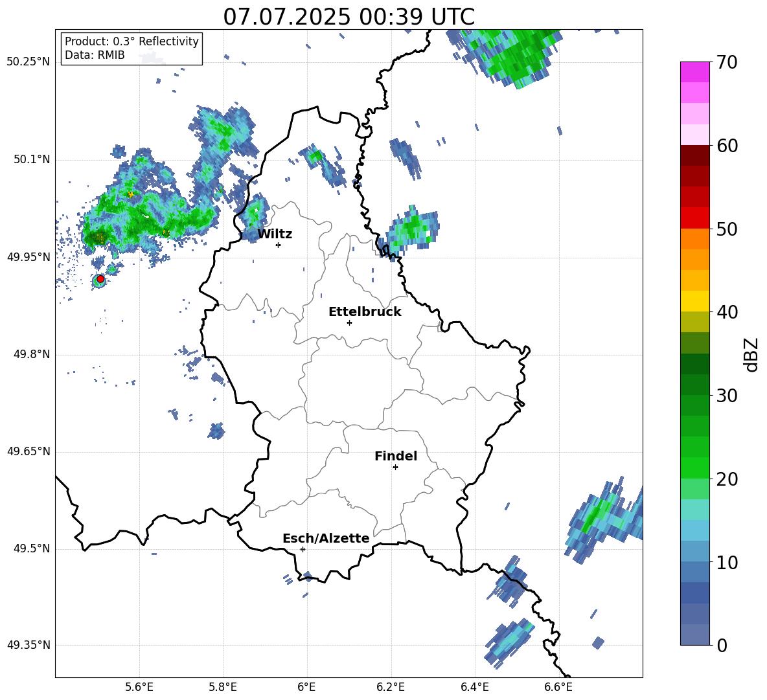The image size is (767, 700).
Task: Click the 6.6°E longitude label
Action: pyautogui.click(x=558, y=687)
